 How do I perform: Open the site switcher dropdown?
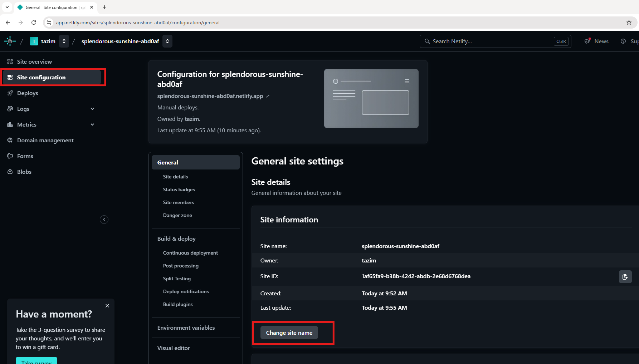click(167, 41)
